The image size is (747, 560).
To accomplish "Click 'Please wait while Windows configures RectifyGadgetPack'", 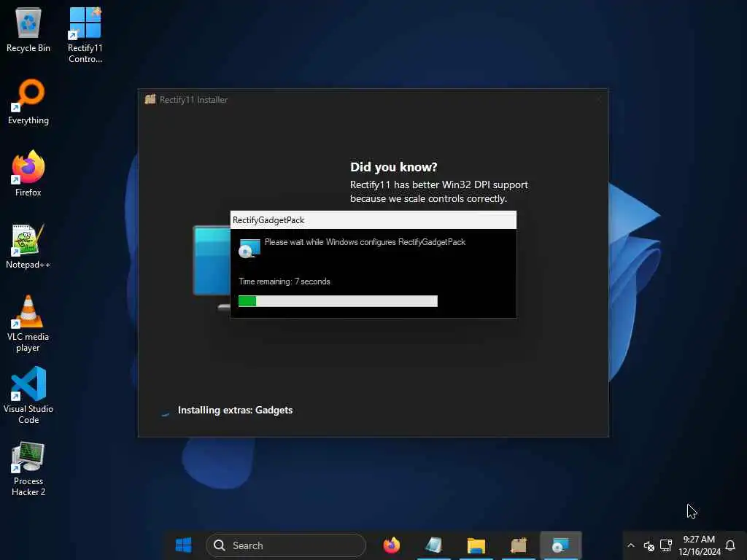I will click(x=365, y=242).
